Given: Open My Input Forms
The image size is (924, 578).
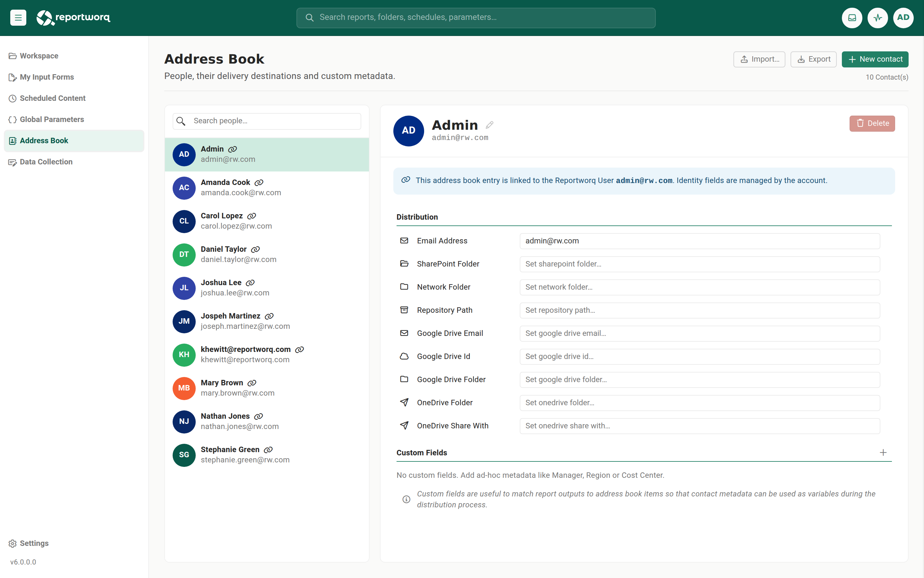Looking at the screenshot, I should coord(74,77).
